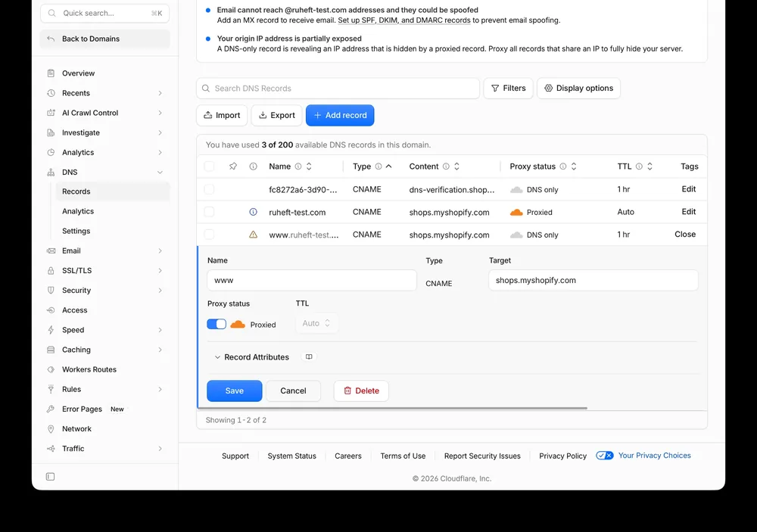The image size is (757, 532).
Task: Click the Email envelope icon
Action: 51,251
